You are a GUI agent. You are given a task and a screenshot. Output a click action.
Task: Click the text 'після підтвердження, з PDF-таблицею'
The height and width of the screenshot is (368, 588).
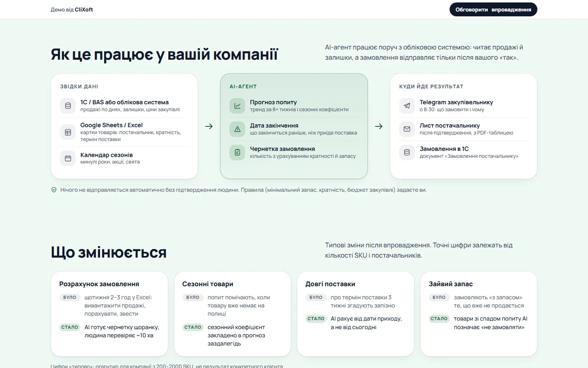466,133
